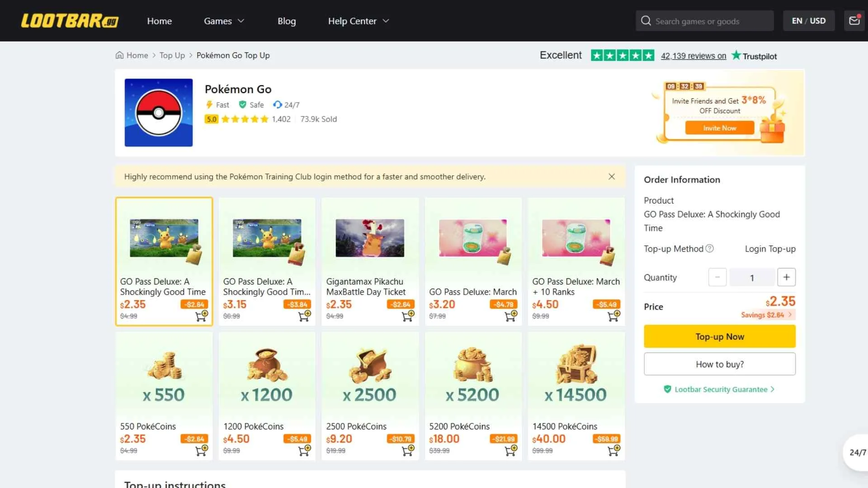Select Blog in the navigation menu
Screen dimensions: 868x488
287,21
